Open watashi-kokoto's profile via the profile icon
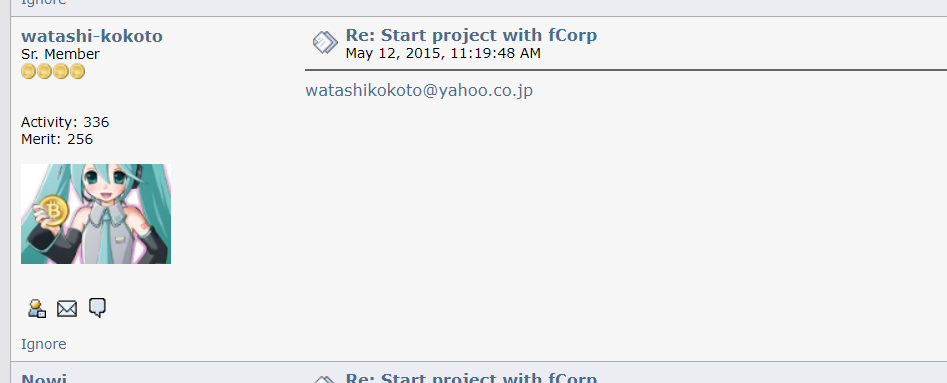 [37, 308]
